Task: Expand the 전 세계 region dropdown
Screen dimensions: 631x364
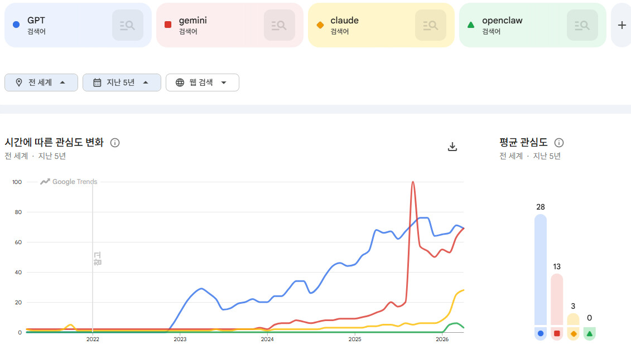Action: pos(41,82)
